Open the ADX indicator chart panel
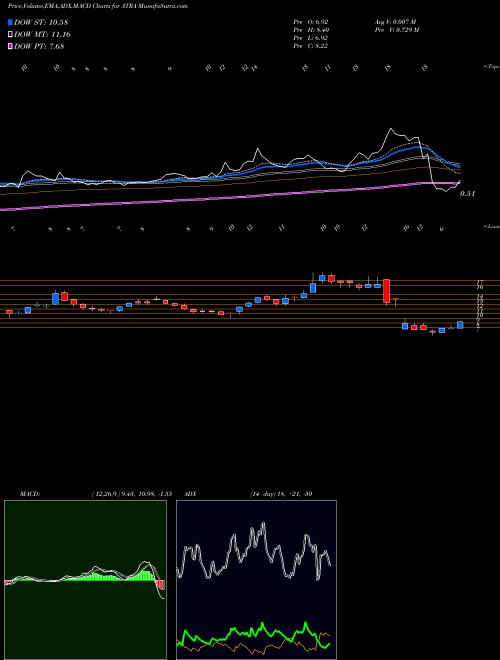The height and width of the screenshot is (660, 500). tap(256, 580)
